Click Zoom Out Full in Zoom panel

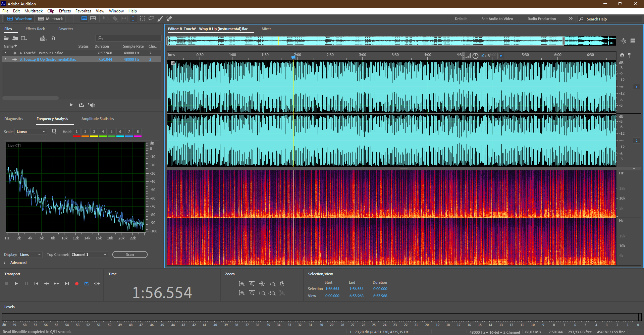(262, 284)
